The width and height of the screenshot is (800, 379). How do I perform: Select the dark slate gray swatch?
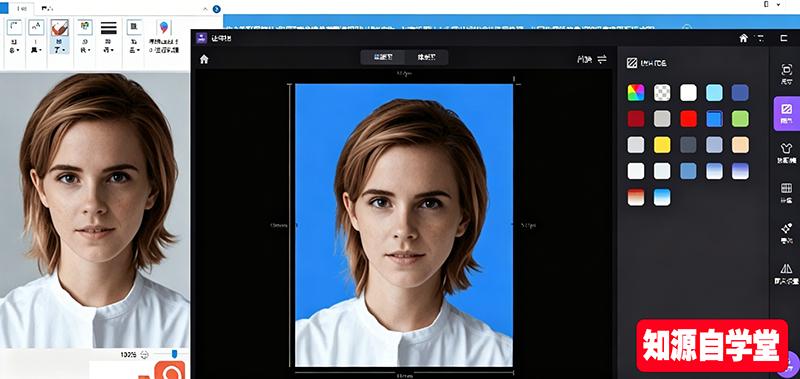(688, 145)
